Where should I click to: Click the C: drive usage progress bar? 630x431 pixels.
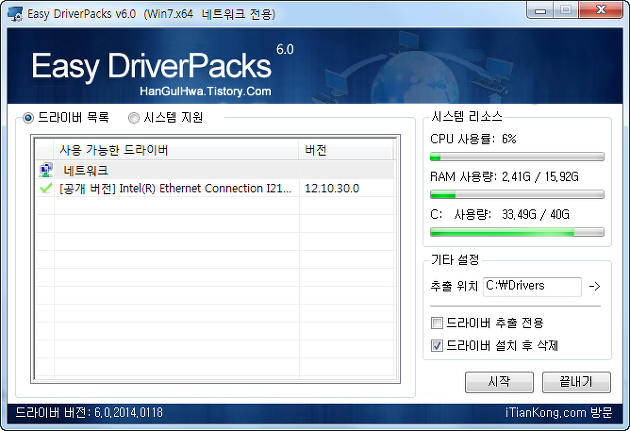pyautogui.click(x=517, y=232)
